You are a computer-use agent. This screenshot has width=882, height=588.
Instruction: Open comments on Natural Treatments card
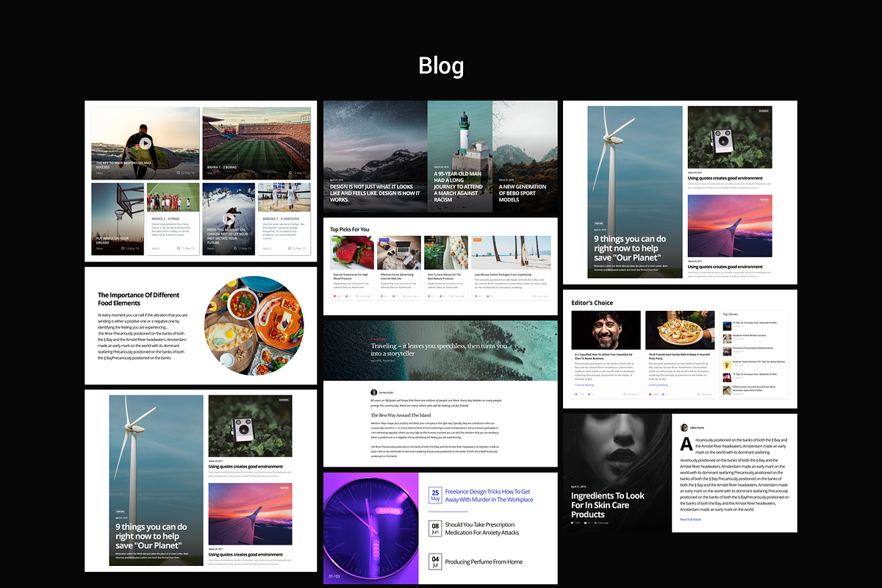click(347, 295)
